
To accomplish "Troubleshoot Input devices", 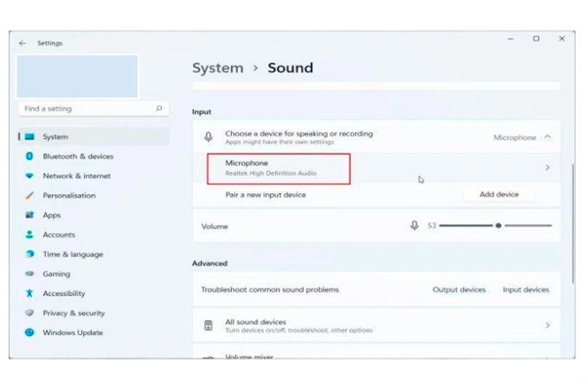I will [526, 290].
